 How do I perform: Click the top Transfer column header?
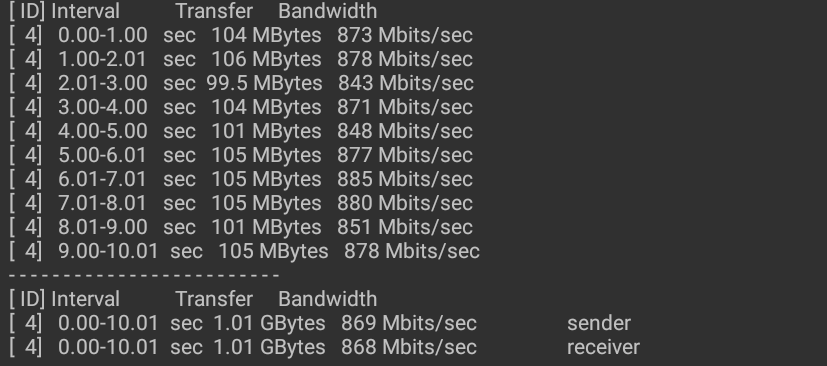click(x=214, y=11)
